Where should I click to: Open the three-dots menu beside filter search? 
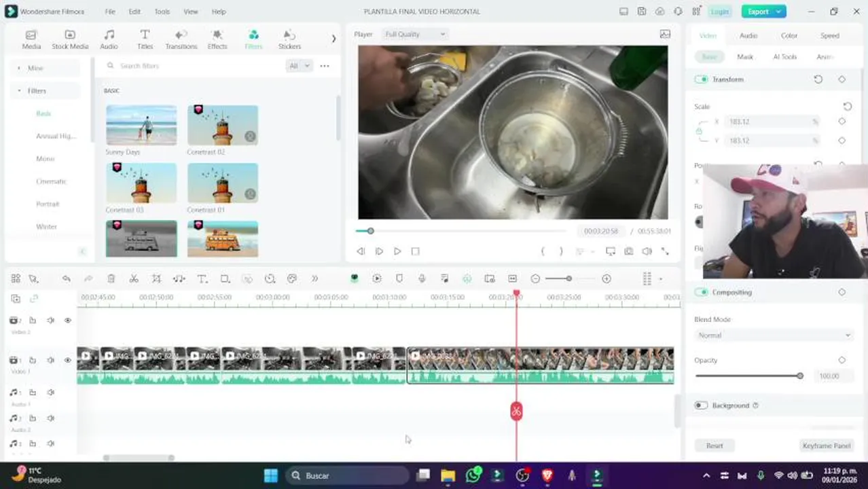click(325, 66)
